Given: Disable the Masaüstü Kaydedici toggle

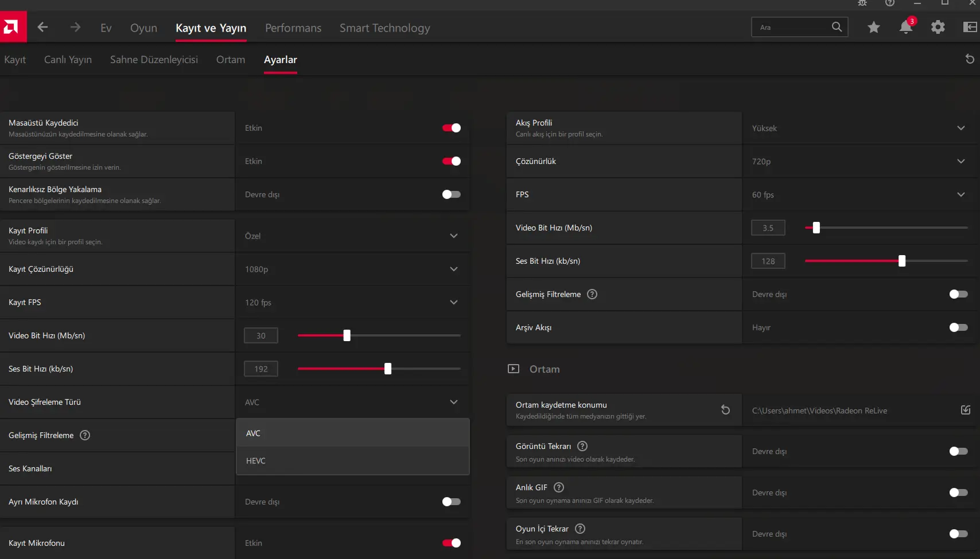Looking at the screenshot, I should (452, 128).
